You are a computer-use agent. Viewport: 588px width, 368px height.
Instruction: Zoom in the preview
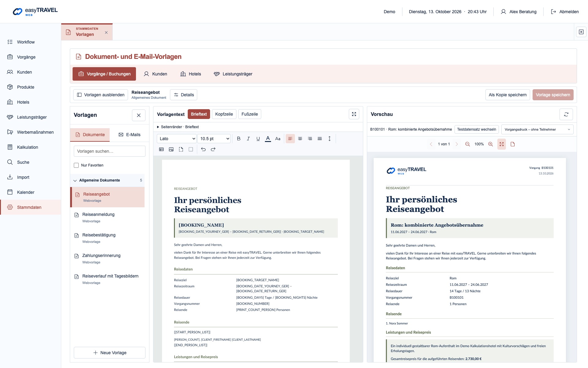[x=491, y=144]
